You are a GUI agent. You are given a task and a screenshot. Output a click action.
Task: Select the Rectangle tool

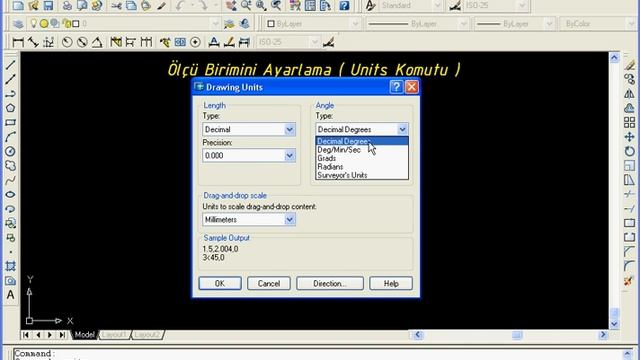11,122
